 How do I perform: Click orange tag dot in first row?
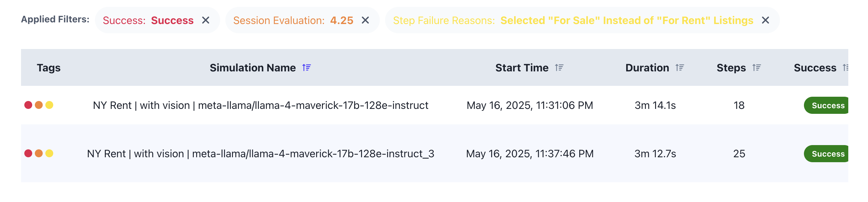[39, 105]
